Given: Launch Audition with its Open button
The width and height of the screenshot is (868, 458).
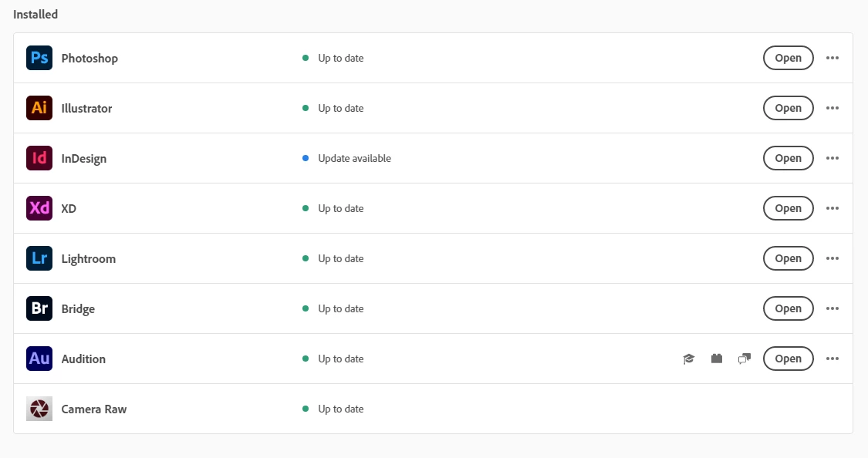Looking at the screenshot, I should coord(789,359).
